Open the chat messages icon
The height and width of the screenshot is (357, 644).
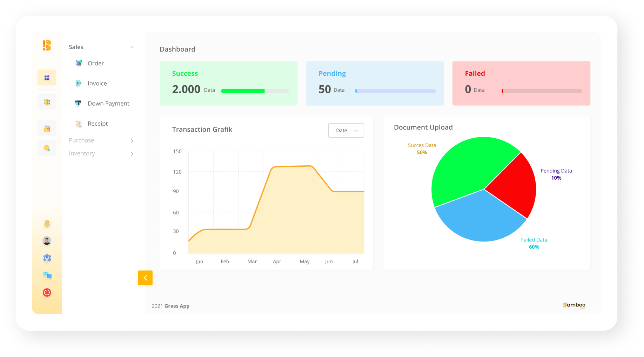tap(47, 275)
